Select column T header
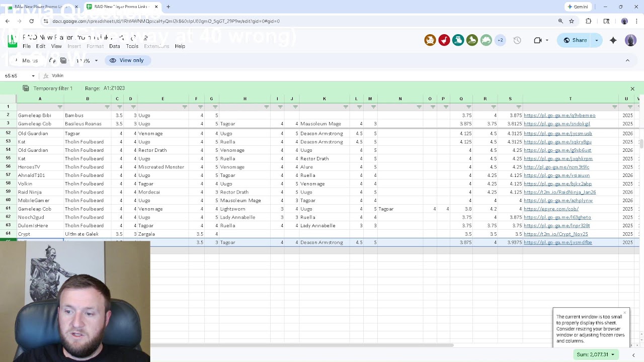Screen dimensions: 644x362 (x=570, y=99)
